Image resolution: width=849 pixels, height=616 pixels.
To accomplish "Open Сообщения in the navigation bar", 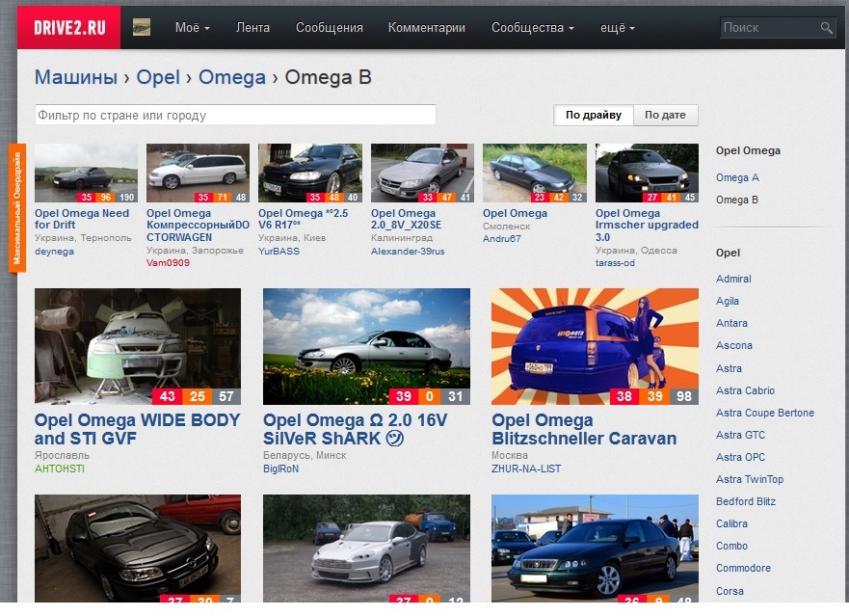I will click(x=330, y=28).
